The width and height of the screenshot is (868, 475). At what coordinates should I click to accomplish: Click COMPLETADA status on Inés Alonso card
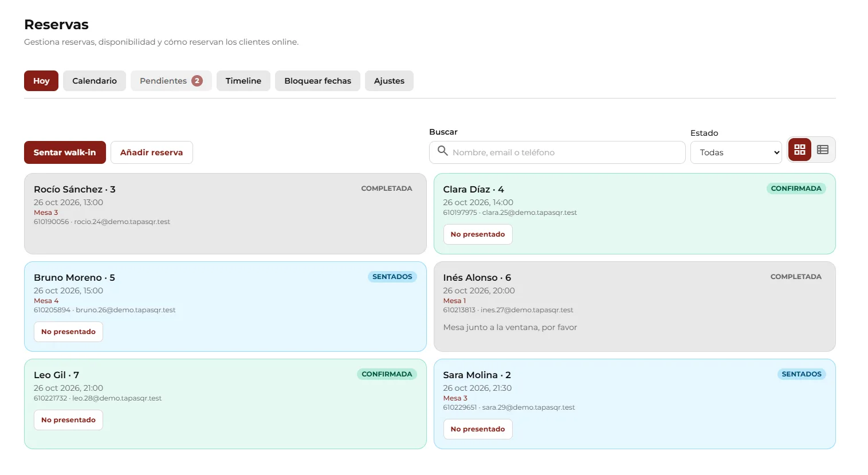tap(796, 277)
